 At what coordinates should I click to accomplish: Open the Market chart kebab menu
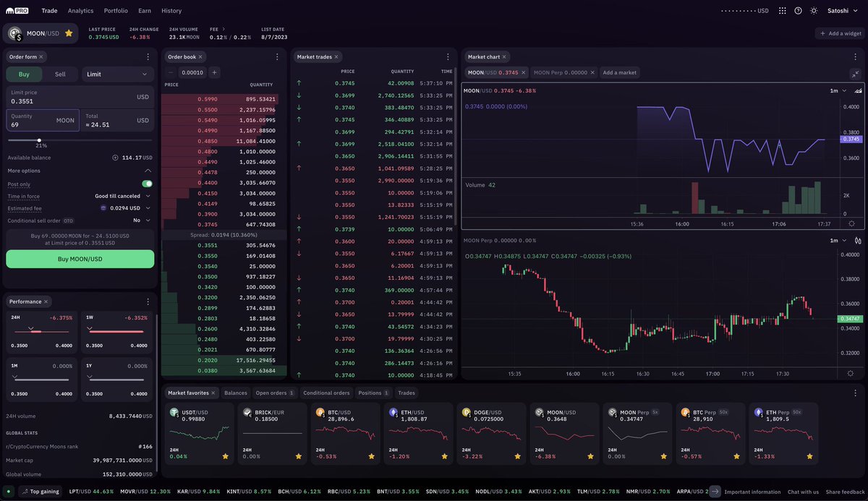pyautogui.click(x=856, y=56)
